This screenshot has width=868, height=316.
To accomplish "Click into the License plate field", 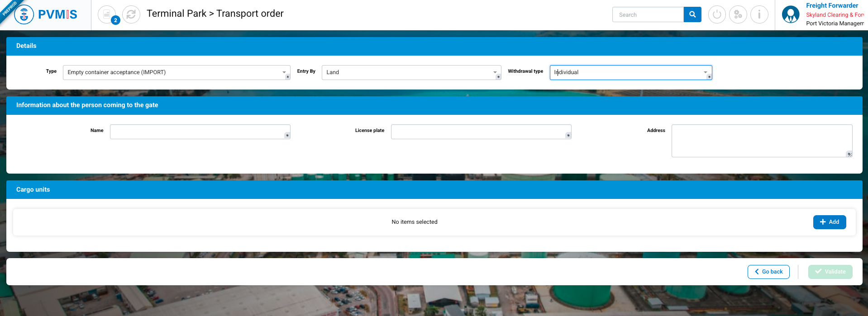I will (481, 132).
